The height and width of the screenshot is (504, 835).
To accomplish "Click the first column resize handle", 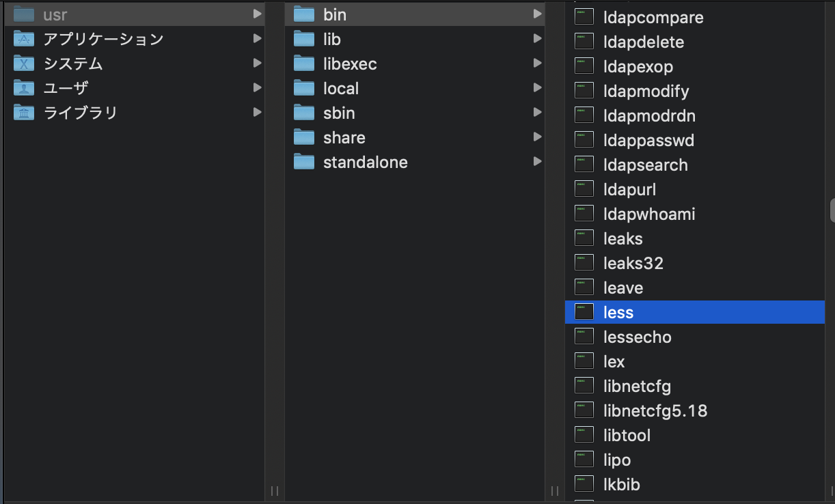I will tap(275, 490).
